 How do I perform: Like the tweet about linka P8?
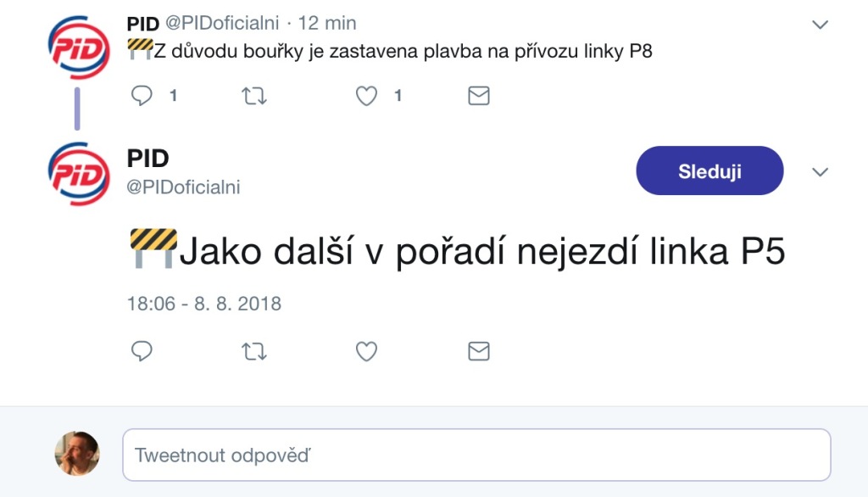366,96
